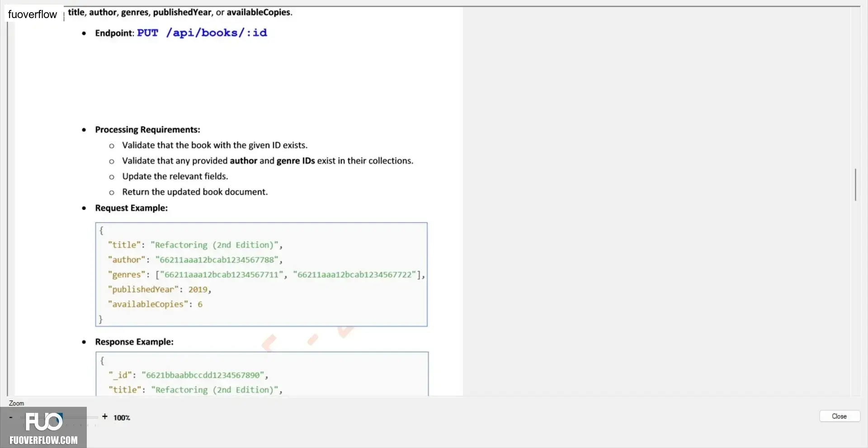Image resolution: width=868 pixels, height=448 pixels.
Task: Click 'Return the updated book document.' line
Action: [195, 192]
